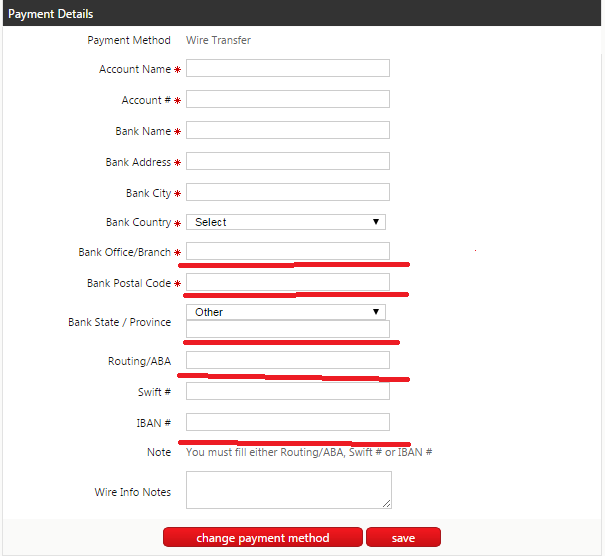The width and height of the screenshot is (605, 556).
Task: Save the payment details
Action: 403,538
